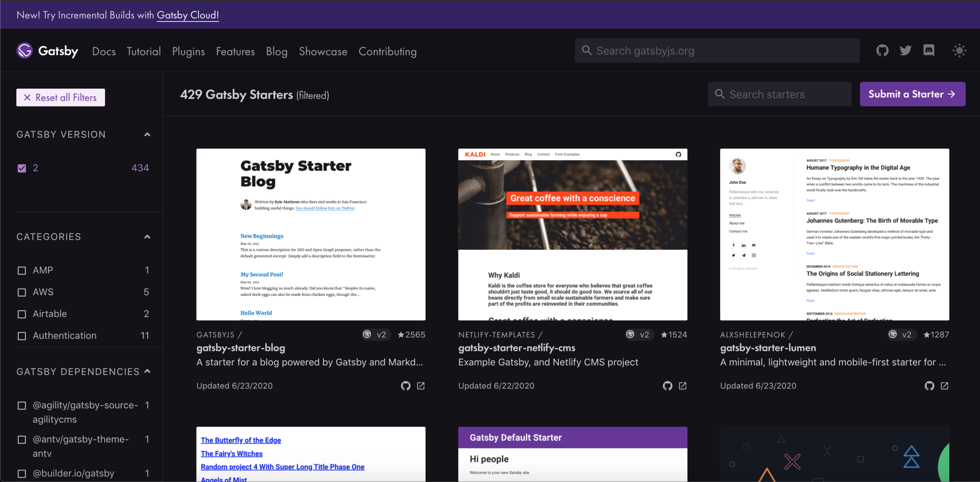980x482 pixels.
Task: Open the GitHub repo for gatsby-starter-lumen
Action: coord(929,386)
